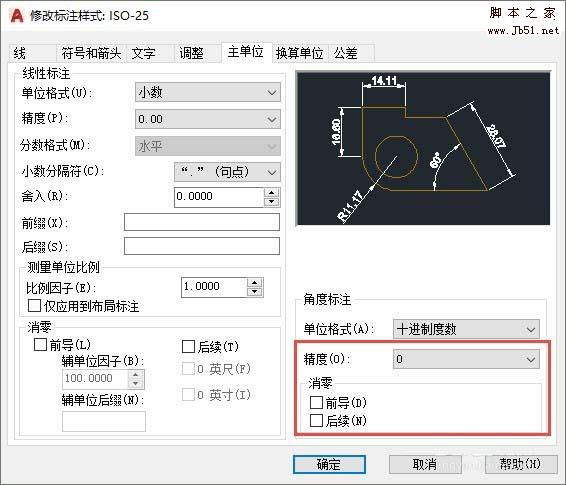Expand angular 精度(O) dropdown showing 0
This screenshot has height=485, width=566.
466,359
